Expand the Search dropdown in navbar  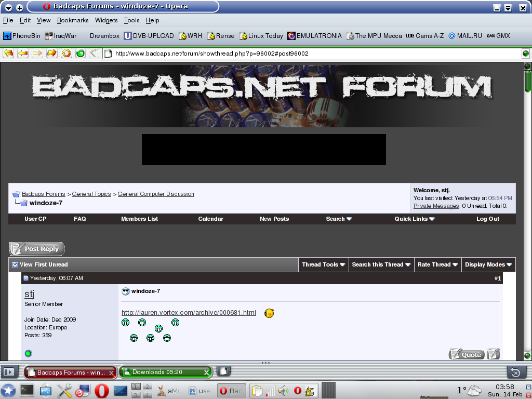click(339, 219)
